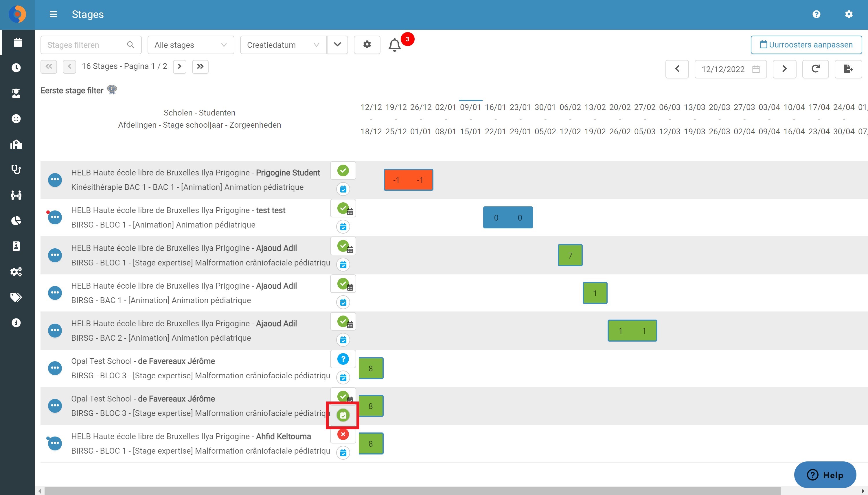Open options menu for test test row
The height and width of the screenshot is (495, 868).
pos(55,217)
